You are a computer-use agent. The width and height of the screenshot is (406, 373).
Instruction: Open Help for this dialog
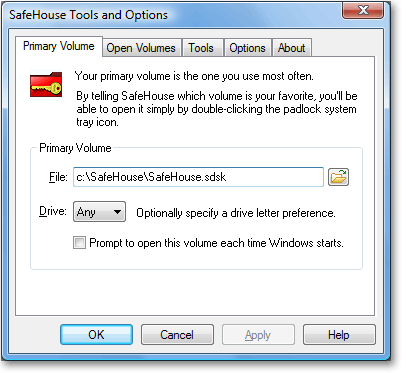[339, 334]
